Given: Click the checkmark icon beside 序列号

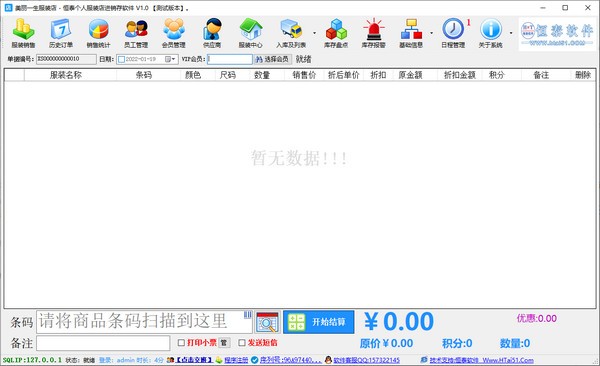Looking at the screenshot, I should [x=254, y=360].
